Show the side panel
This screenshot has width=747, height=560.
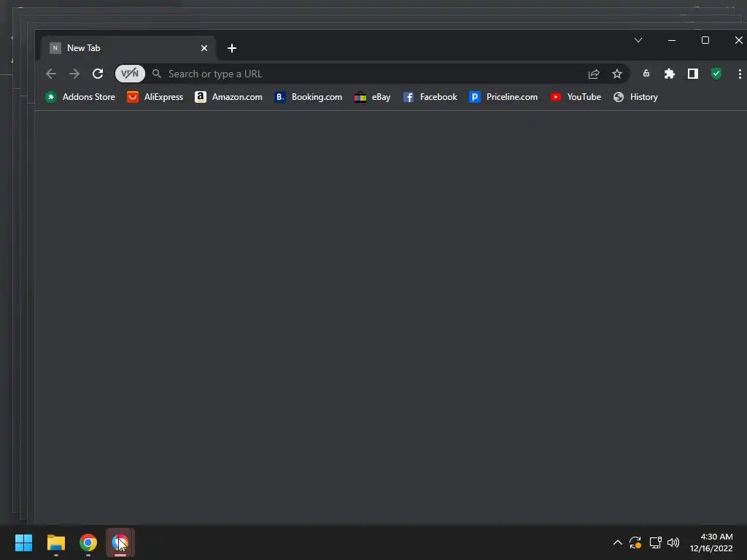[x=693, y=74]
